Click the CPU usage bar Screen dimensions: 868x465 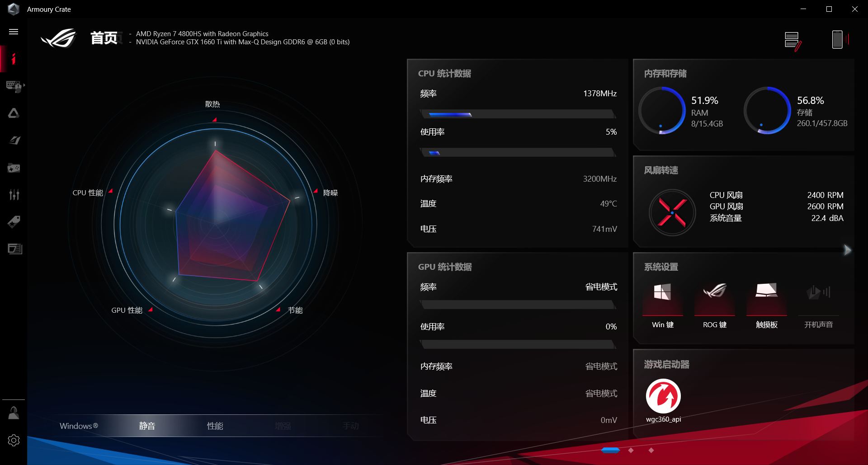pyautogui.click(x=518, y=153)
